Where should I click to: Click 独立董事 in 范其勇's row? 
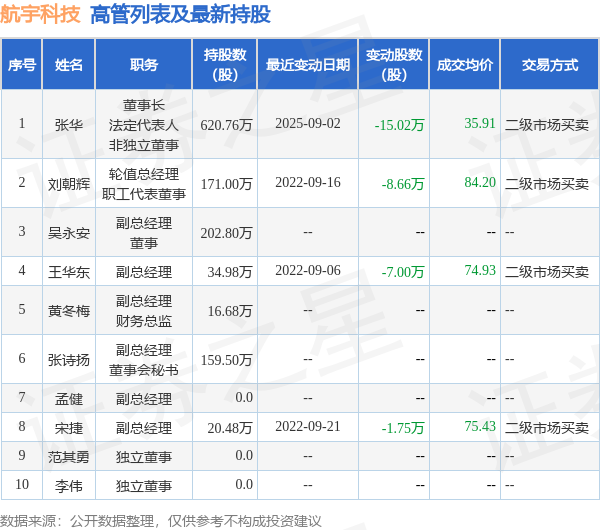click(143, 457)
